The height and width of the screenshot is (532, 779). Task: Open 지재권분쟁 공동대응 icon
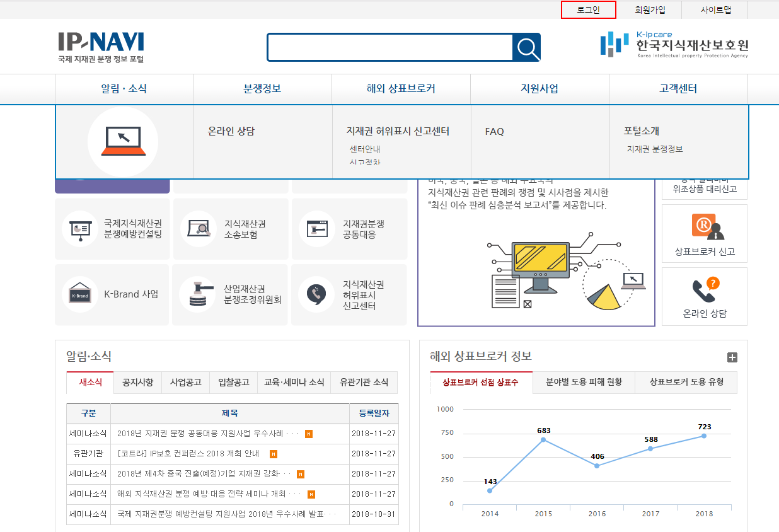point(317,229)
